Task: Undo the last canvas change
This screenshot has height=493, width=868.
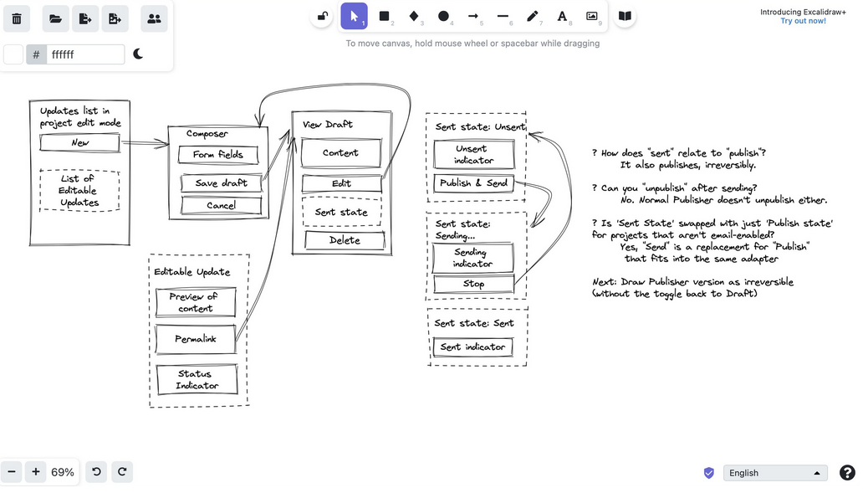Action: (95, 472)
